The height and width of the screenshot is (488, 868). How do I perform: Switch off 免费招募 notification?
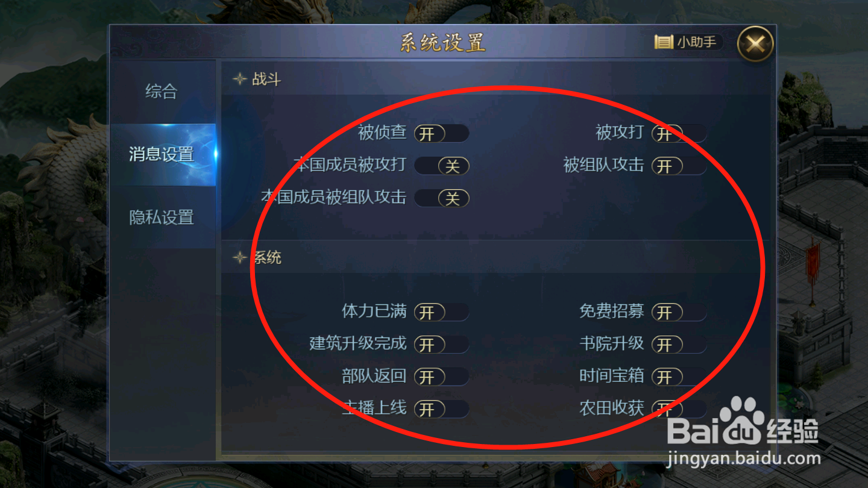pyautogui.click(x=679, y=312)
